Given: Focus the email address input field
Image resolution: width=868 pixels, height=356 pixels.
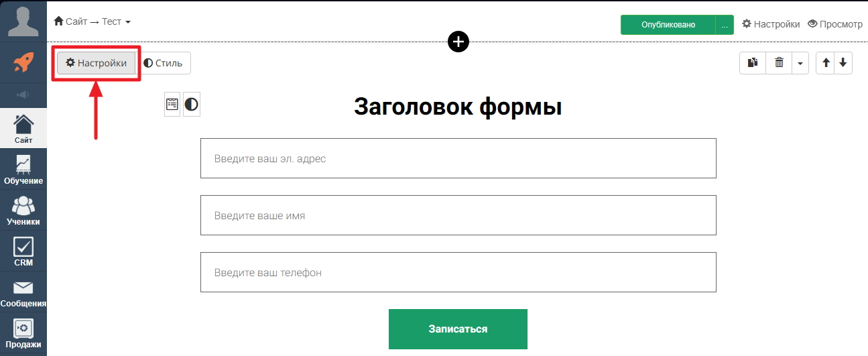Looking at the screenshot, I should coord(458,158).
